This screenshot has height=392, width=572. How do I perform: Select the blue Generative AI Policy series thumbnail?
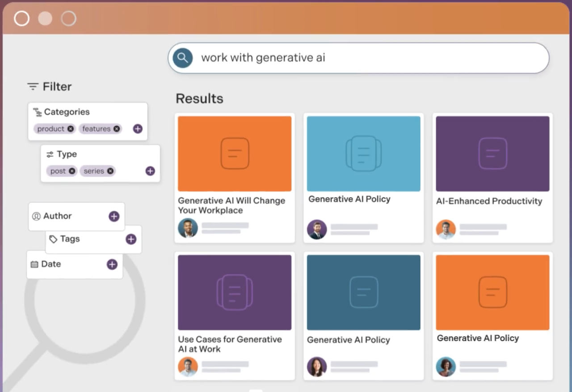coord(363,154)
